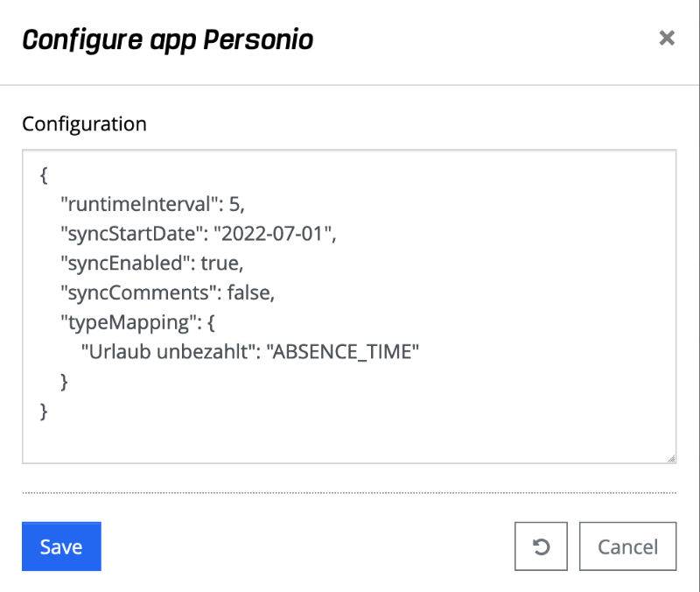
Task: Click the textarea resize handle corner
Action: click(671, 458)
